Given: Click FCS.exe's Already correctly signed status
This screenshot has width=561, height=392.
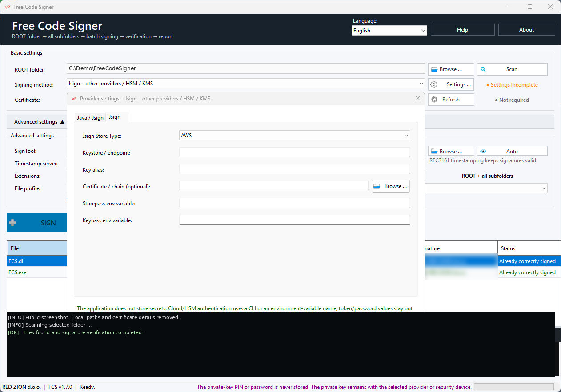Looking at the screenshot, I should point(527,272).
